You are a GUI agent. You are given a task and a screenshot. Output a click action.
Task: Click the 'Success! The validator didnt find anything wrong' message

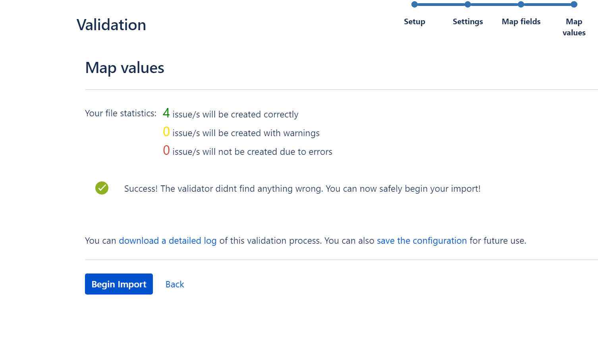point(302,189)
